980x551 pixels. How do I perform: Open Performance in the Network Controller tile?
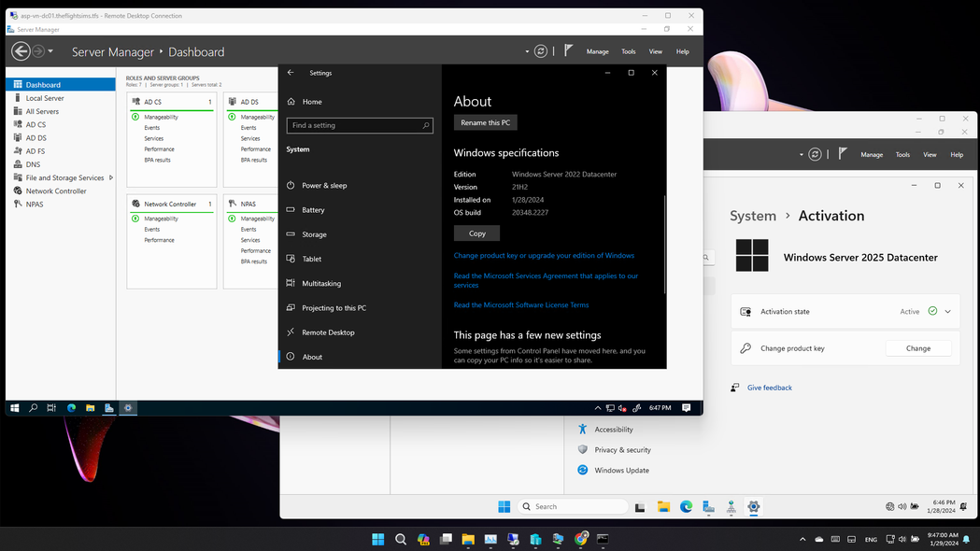[160, 240]
